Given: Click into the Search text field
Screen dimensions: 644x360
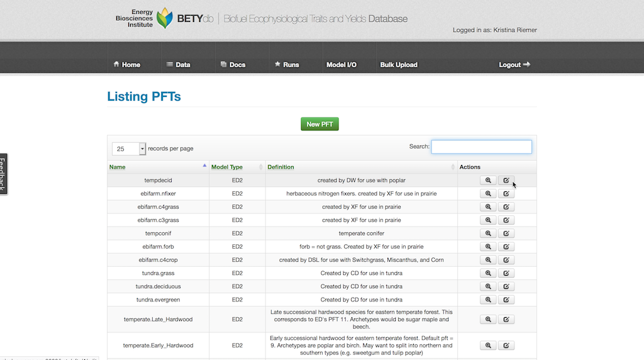Looking at the screenshot, I should pos(481,147).
